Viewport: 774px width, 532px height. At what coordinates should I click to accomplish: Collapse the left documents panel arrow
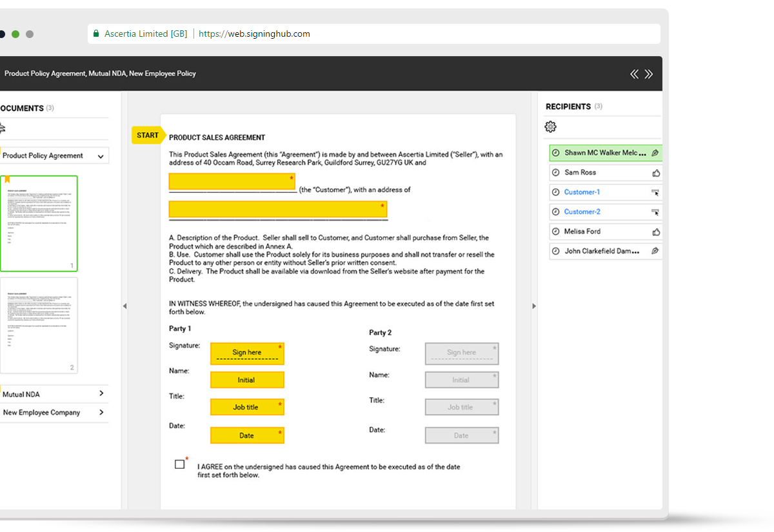[x=124, y=306]
